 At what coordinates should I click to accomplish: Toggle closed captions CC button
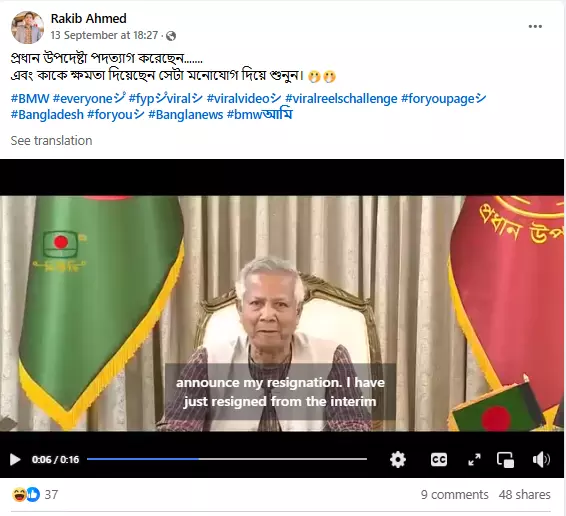(x=439, y=460)
